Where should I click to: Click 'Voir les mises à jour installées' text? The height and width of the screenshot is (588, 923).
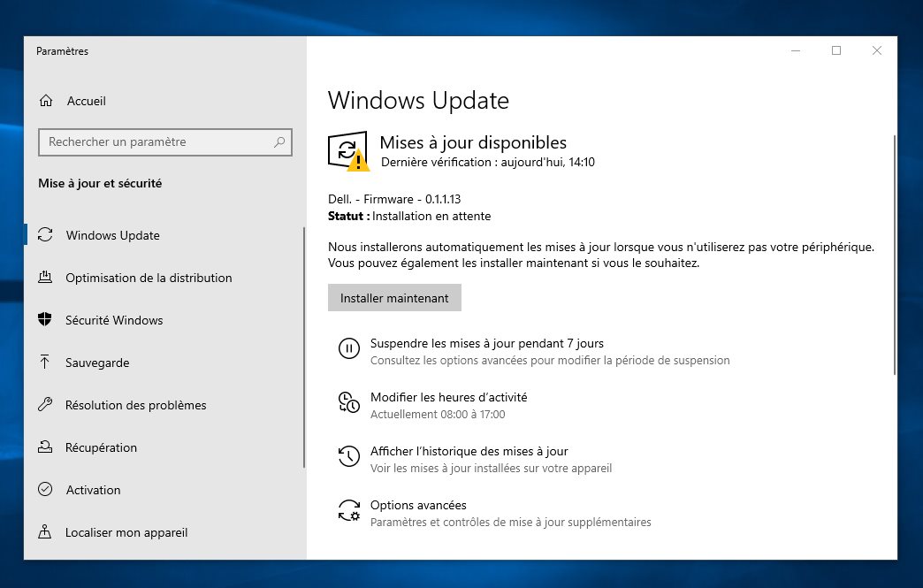491,469
